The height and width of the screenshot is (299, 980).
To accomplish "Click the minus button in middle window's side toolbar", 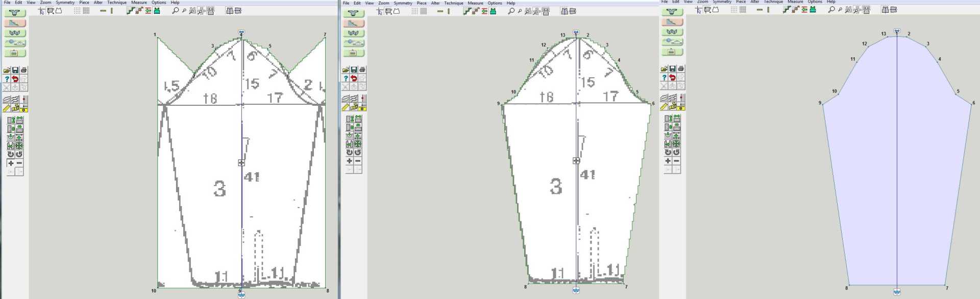I will 358,161.
